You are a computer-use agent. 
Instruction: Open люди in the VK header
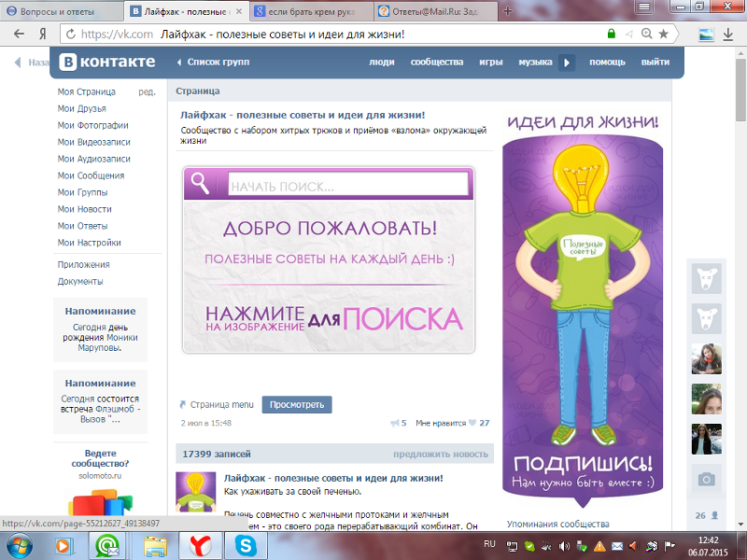(382, 63)
